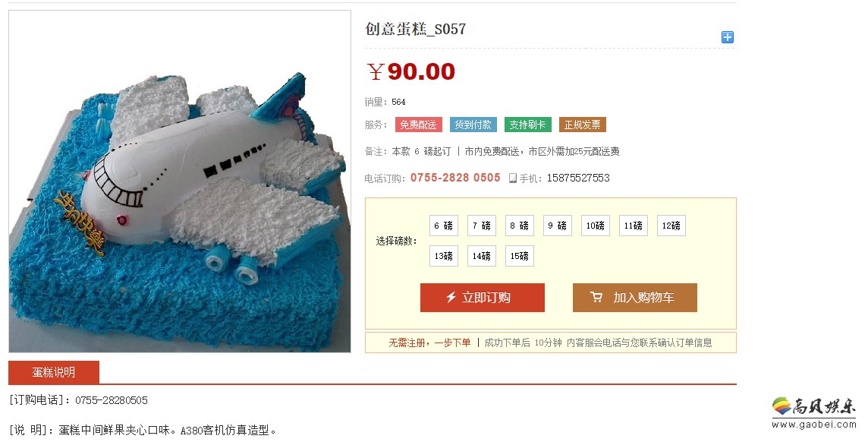The image size is (868, 442).
Task: Click the 高贝娱乐 logo
Action: pyautogui.click(x=814, y=413)
